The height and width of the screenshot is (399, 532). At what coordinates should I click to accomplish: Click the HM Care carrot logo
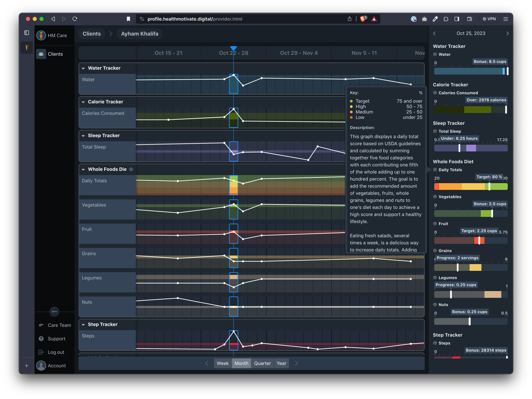coord(41,35)
